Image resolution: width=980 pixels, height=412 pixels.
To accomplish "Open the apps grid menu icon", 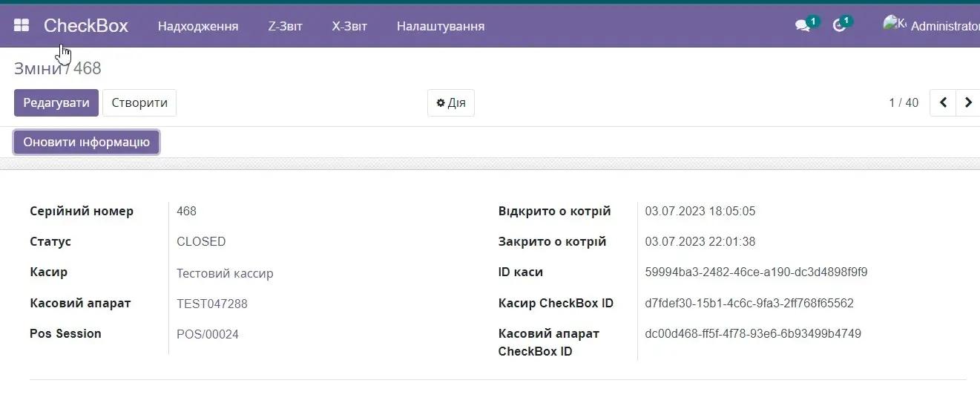I will click(x=22, y=26).
